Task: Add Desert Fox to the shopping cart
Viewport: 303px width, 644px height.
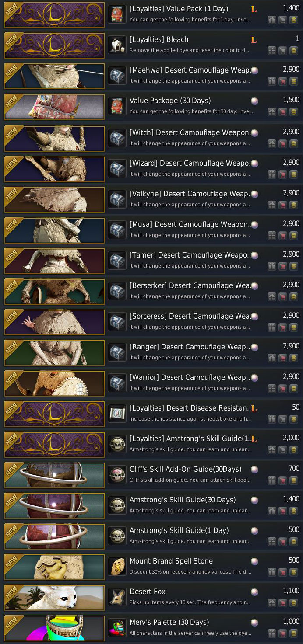Action: point(283,602)
